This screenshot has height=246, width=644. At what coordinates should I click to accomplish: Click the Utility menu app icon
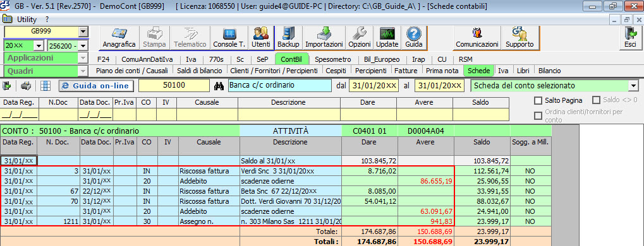point(8,20)
